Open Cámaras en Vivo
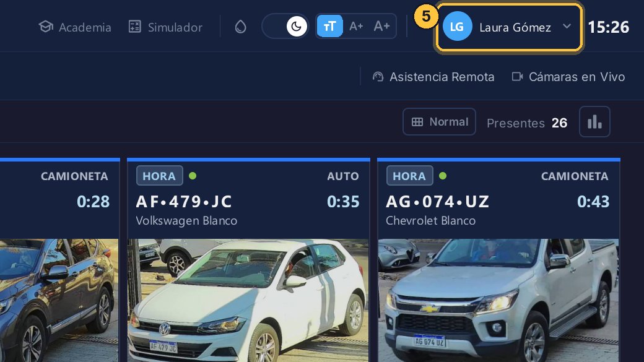 coord(568,77)
